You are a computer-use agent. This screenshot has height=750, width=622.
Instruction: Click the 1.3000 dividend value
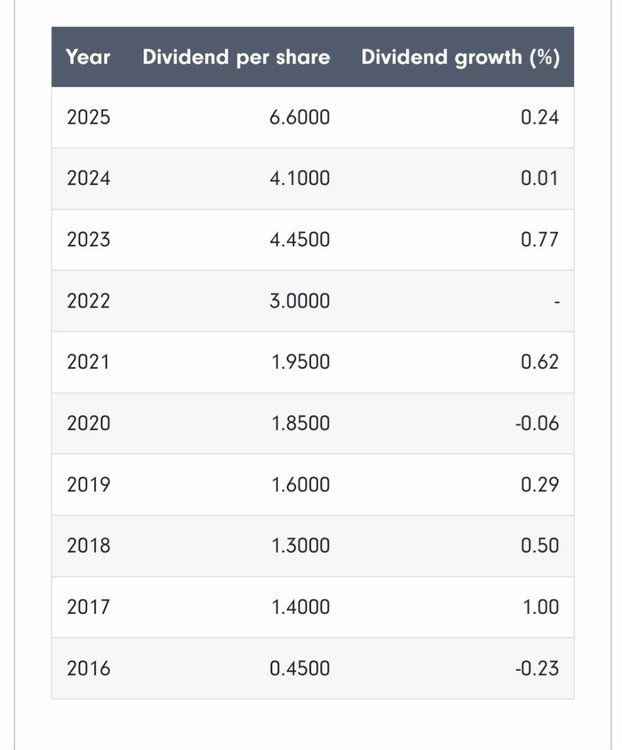(x=299, y=545)
